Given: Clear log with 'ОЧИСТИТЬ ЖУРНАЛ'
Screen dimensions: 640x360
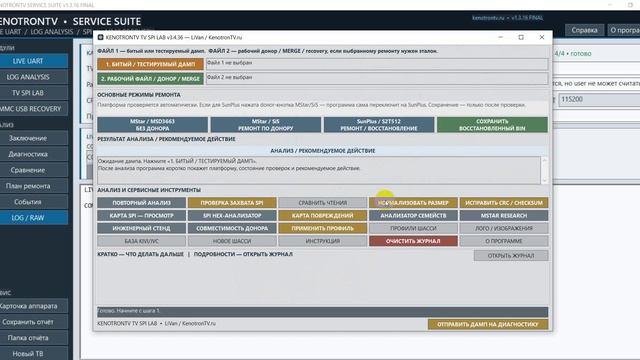Looking at the screenshot, I should (413, 241).
